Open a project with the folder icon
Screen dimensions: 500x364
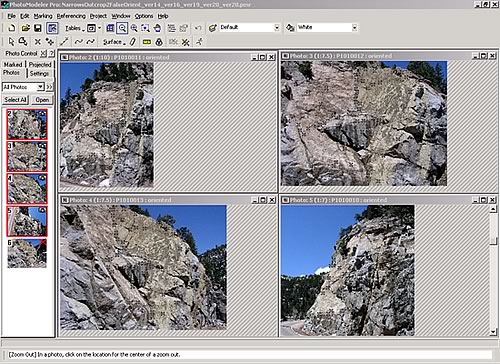click(x=25, y=28)
